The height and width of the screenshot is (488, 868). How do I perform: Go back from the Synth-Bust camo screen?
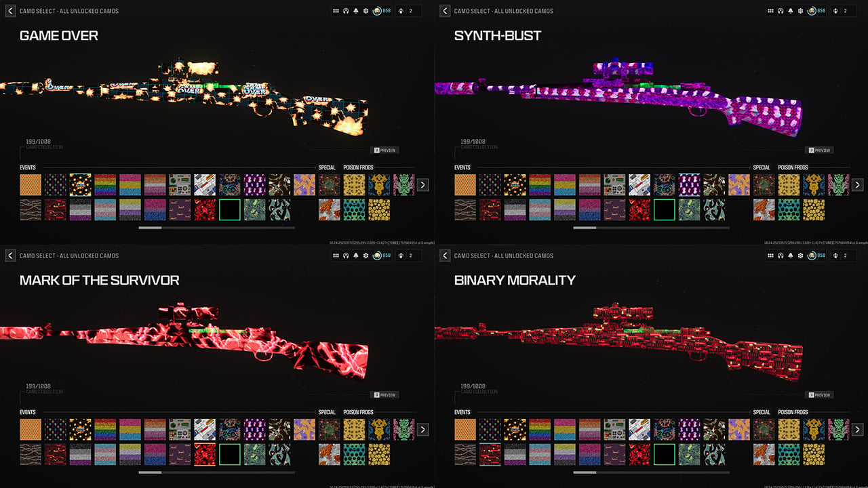coord(445,11)
